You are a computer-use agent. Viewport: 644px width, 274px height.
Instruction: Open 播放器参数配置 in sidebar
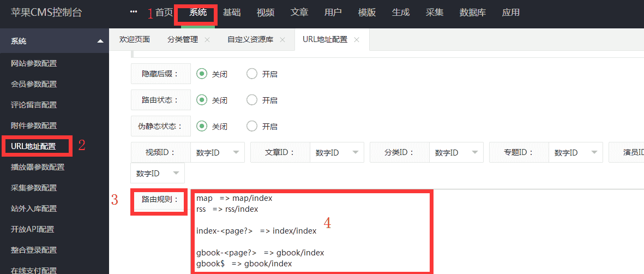(38, 167)
